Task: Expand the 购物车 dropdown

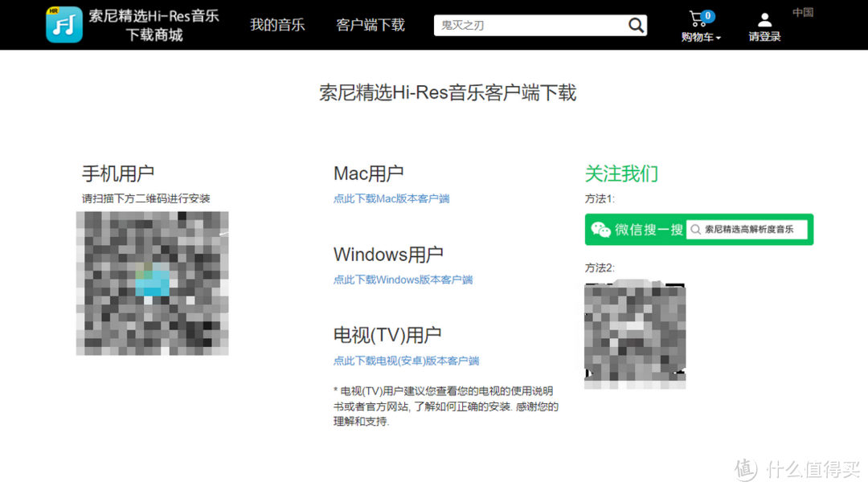Action: [701, 37]
